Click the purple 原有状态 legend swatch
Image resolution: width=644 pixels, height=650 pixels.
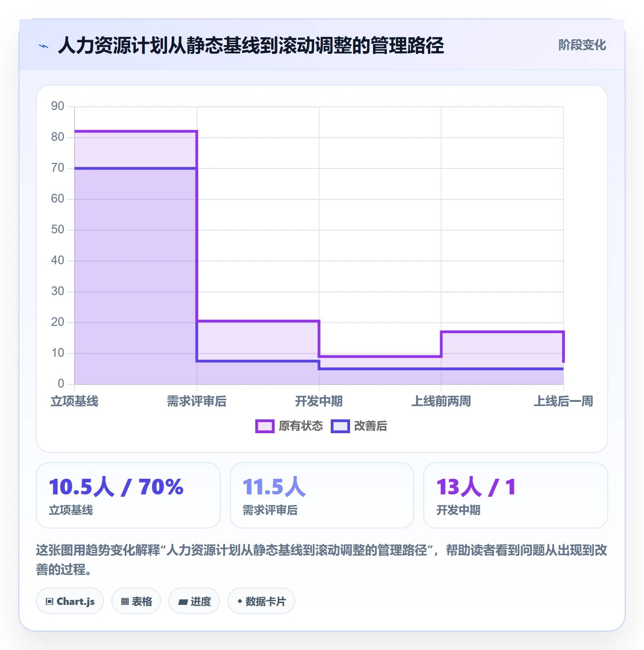click(265, 426)
